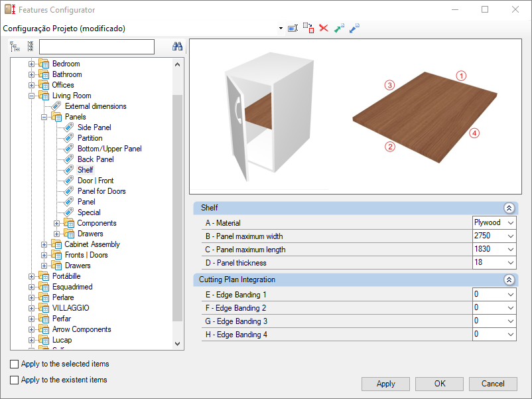This screenshot has width=532, height=399.
Task: Click the Panels folder icon
Action: pyautogui.click(x=56, y=117)
